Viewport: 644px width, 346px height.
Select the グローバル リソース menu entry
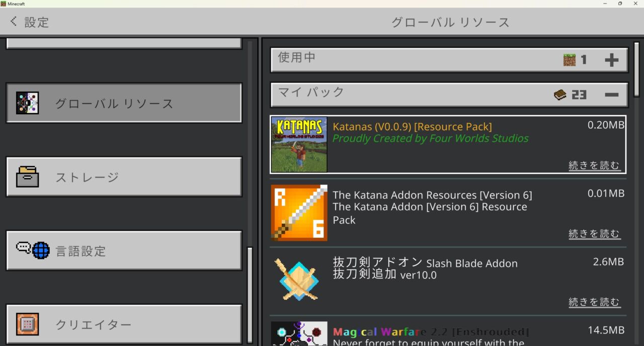point(124,103)
